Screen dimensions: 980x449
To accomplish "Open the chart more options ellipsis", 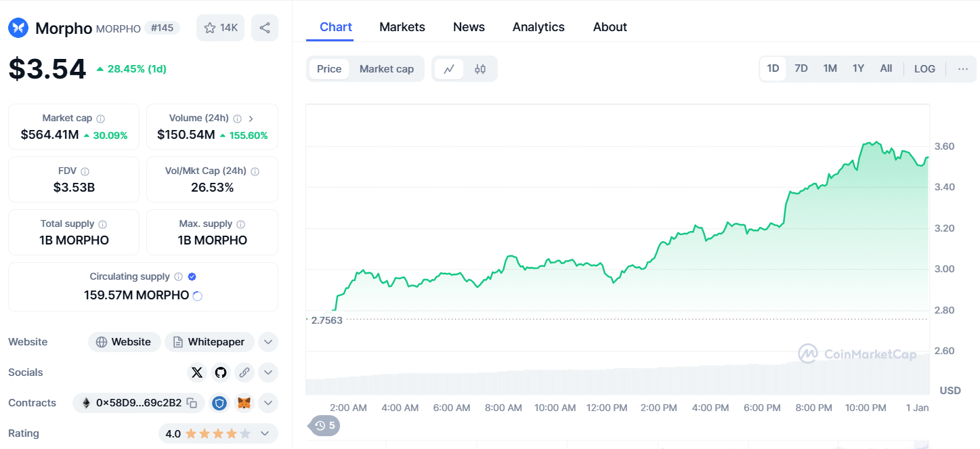I will 963,69.
